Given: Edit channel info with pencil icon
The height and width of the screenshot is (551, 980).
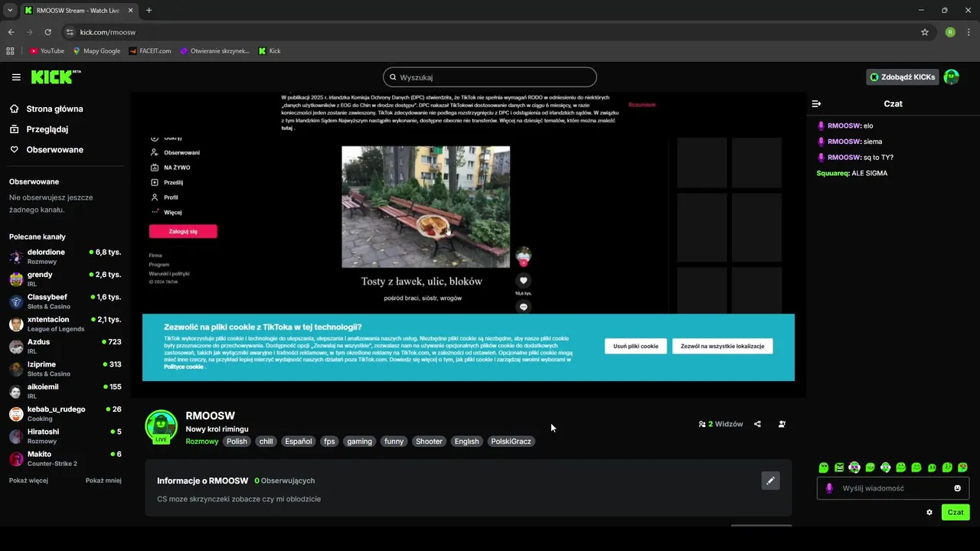Looking at the screenshot, I should 771,481.
